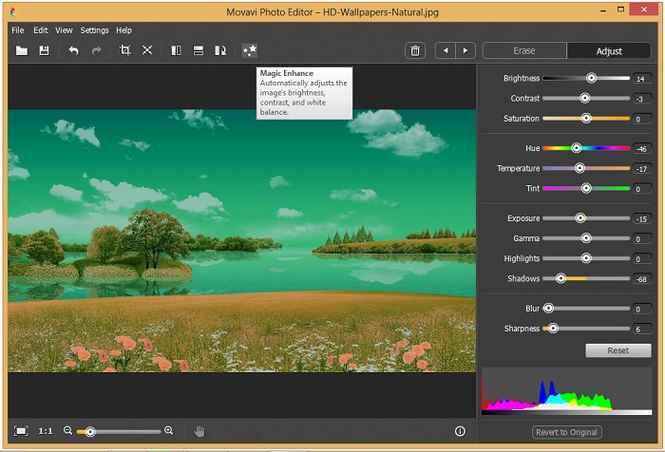This screenshot has height=452, width=665.
Task: Go to the next image arrow
Action: [465, 50]
